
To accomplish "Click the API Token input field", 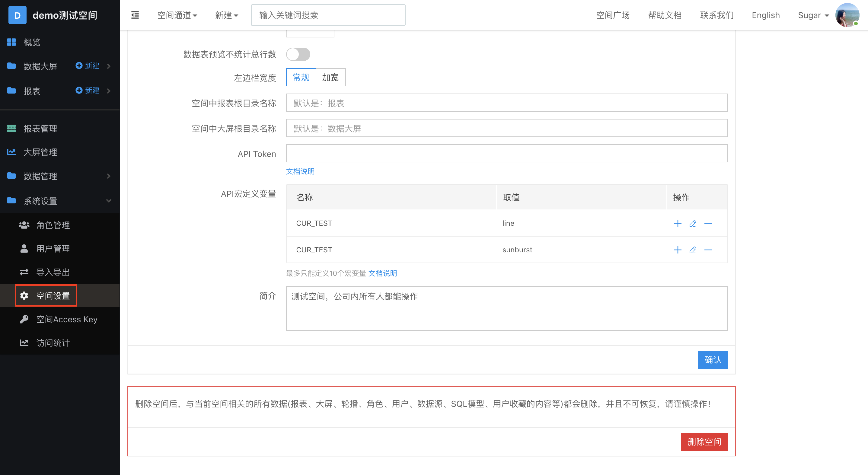I will [x=507, y=153].
